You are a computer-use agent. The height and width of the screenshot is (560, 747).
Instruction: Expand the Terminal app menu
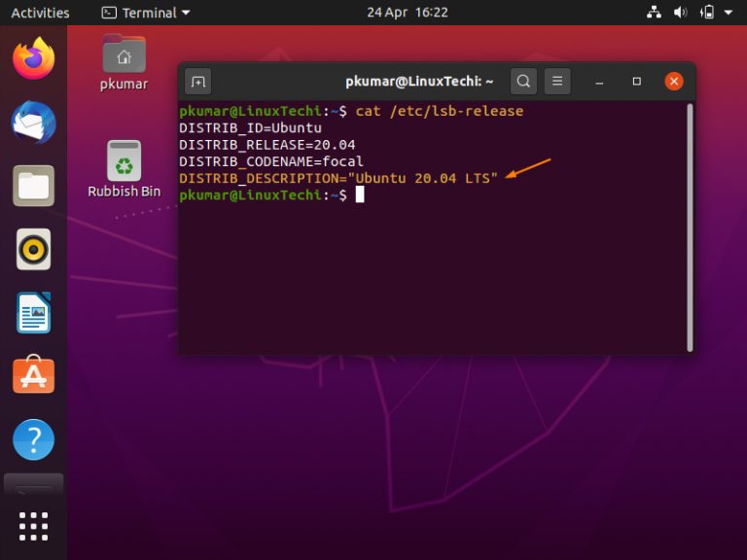point(146,13)
